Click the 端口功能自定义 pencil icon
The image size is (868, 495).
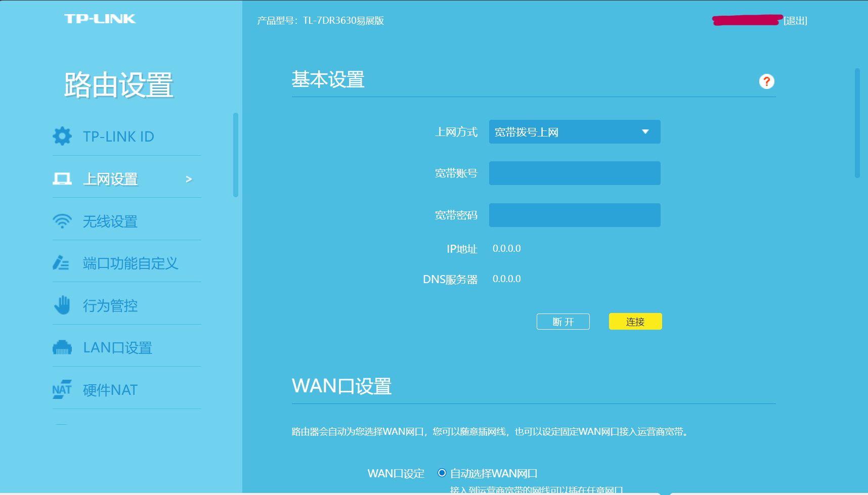[x=61, y=263]
